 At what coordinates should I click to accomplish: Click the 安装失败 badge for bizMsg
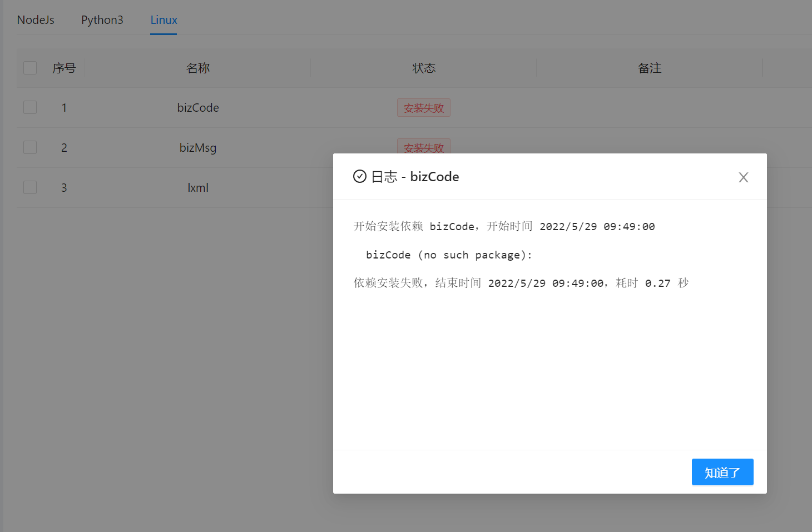click(423, 147)
